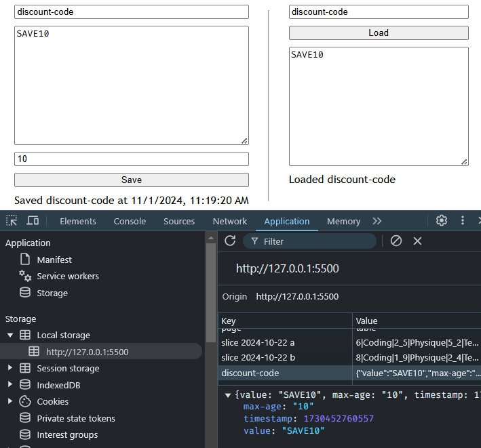Click the table icon beside http://127.0.0.1:5500

34,351
